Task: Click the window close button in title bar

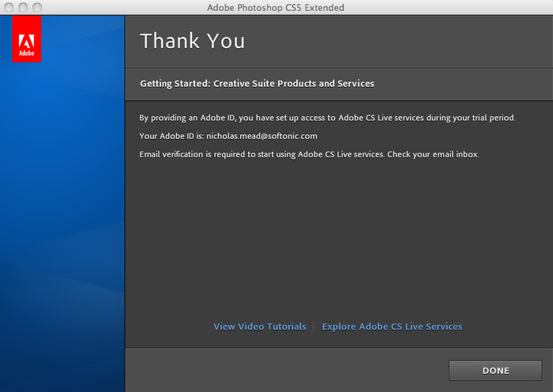Action: pyautogui.click(x=9, y=7)
